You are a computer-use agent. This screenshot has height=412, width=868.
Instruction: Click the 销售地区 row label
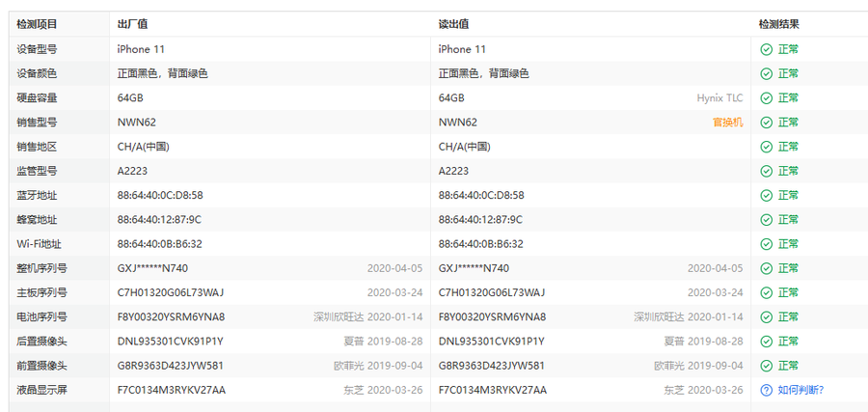(x=37, y=147)
